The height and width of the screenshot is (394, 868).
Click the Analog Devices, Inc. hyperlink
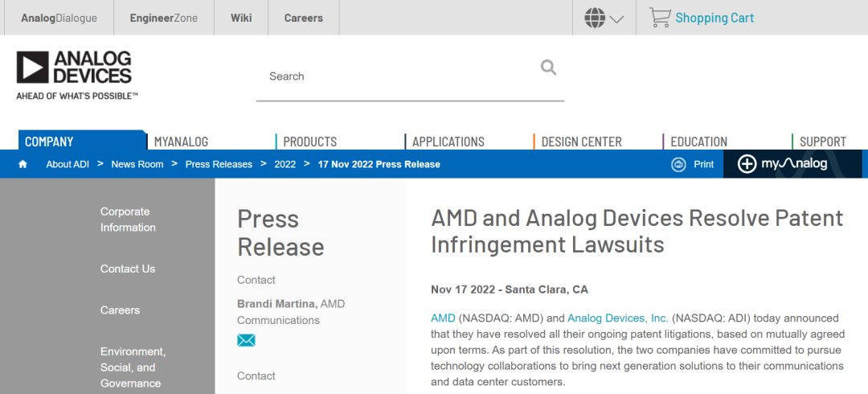click(x=618, y=318)
